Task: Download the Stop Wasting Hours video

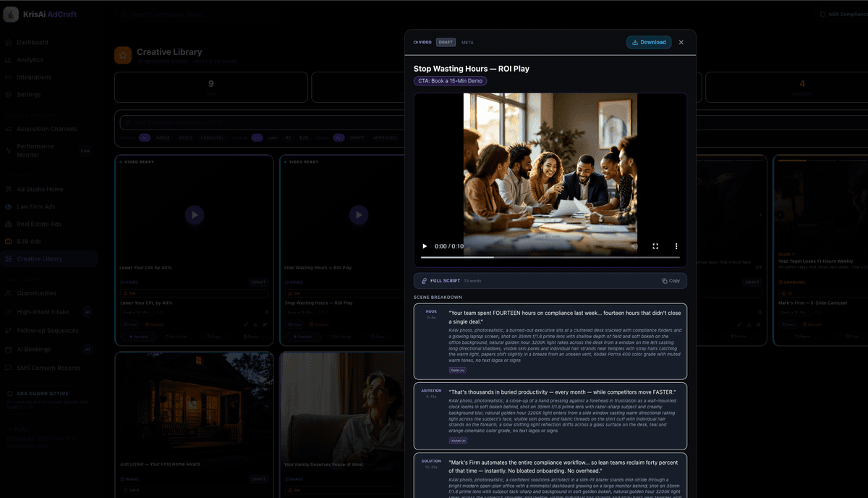Action: pos(649,42)
